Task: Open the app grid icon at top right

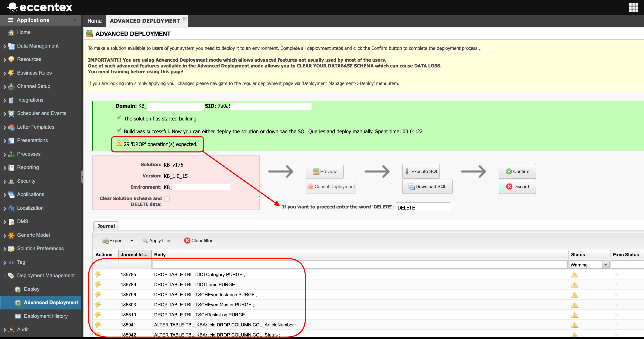Action: click(x=633, y=8)
